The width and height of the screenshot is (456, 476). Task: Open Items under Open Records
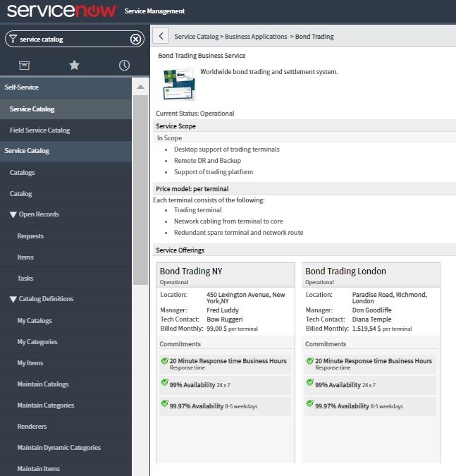pos(66,257)
